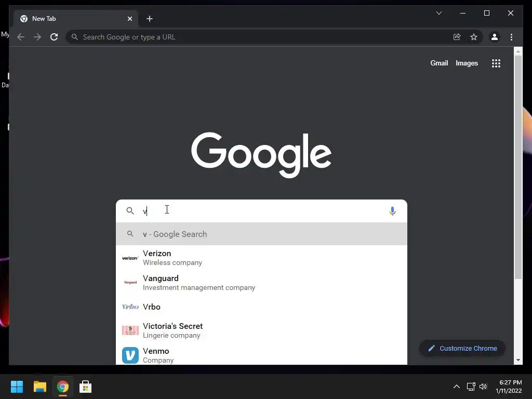Click the Venmo logo thumbnail
Image resolution: width=532 pixels, height=399 pixels.
coord(130,355)
